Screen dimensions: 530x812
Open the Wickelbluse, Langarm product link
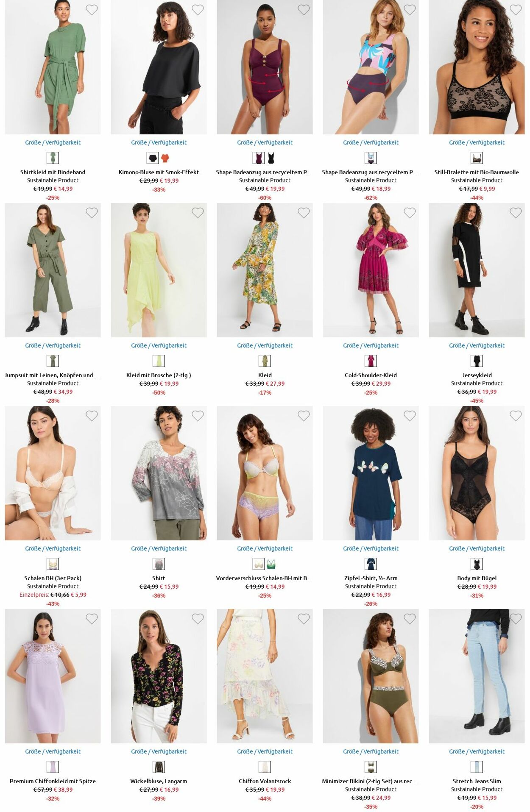pos(159,781)
